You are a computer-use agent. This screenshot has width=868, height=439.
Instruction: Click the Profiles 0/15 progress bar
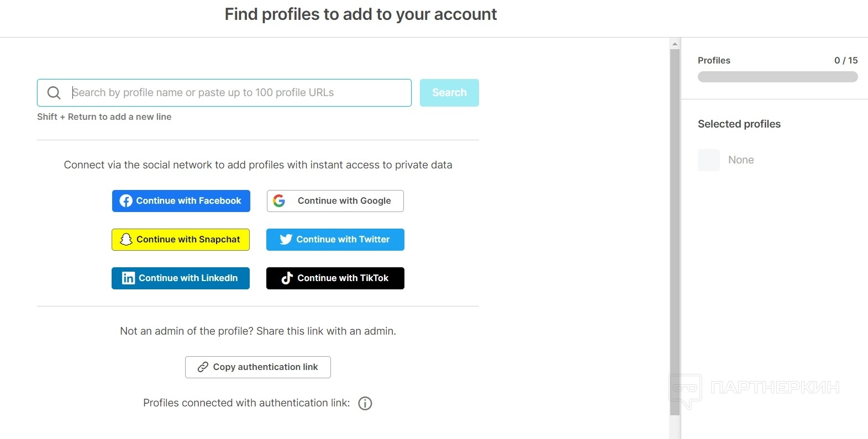[777, 77]
